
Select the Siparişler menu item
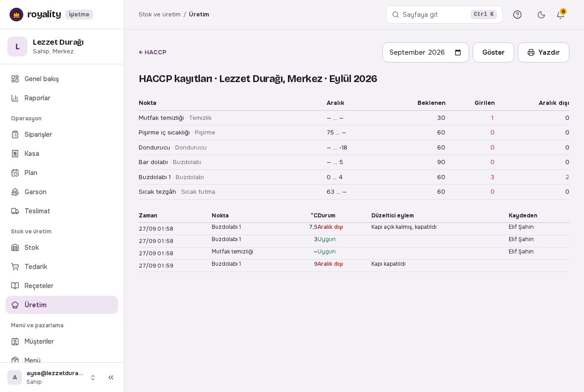[62, 134]
